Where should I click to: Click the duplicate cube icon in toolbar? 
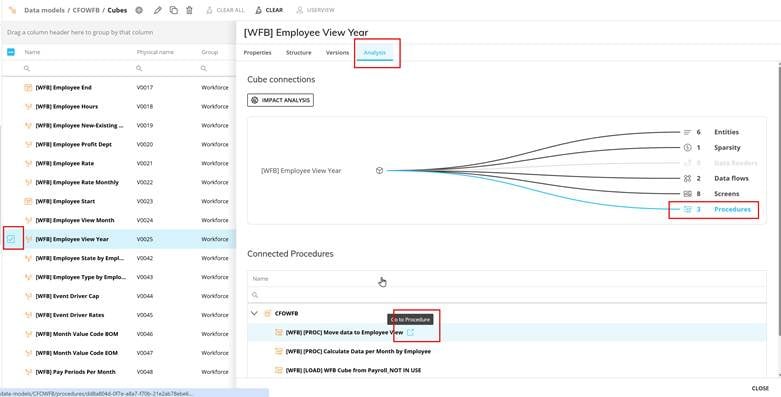pos(173,10)
